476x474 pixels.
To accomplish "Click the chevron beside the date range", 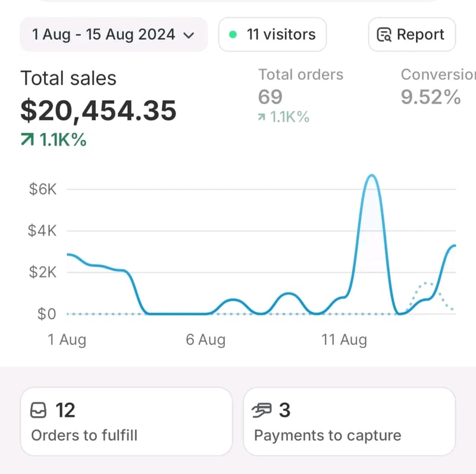I will click(189, 35).
